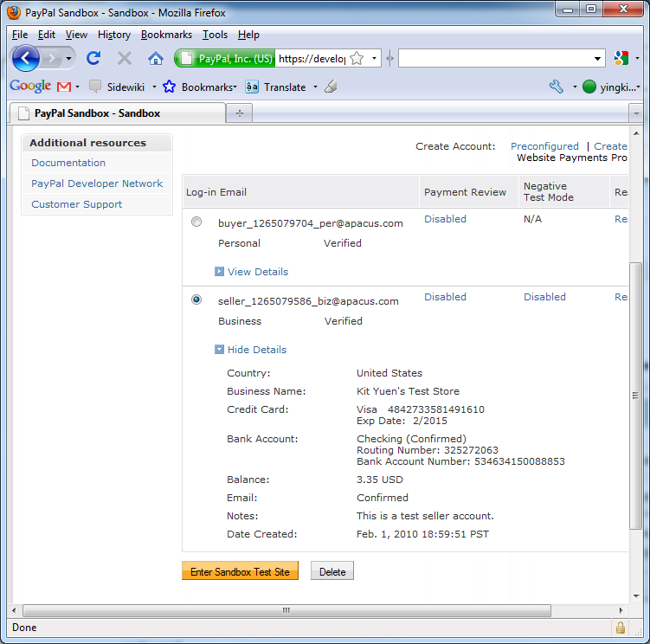Select the buyer_1265079704_per account radio button

pos(196,222)
